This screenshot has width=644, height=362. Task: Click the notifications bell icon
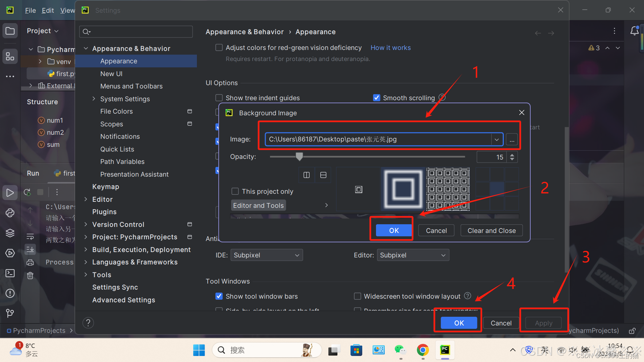[634, 31]
